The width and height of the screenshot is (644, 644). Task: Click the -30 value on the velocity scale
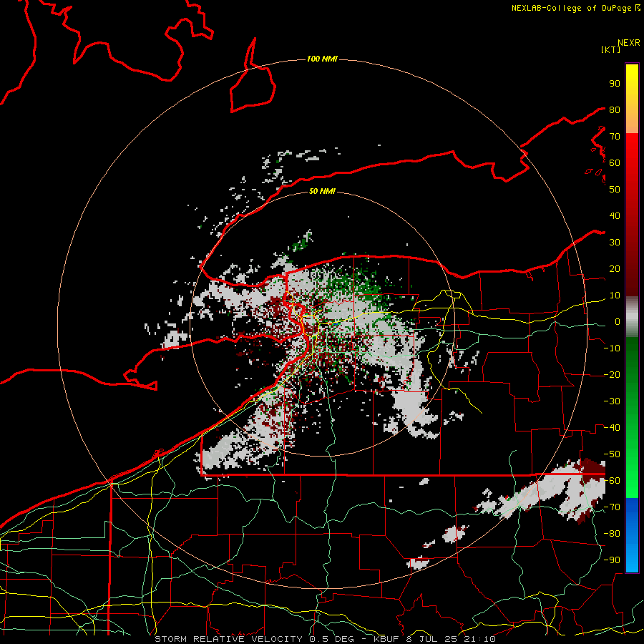612,401
